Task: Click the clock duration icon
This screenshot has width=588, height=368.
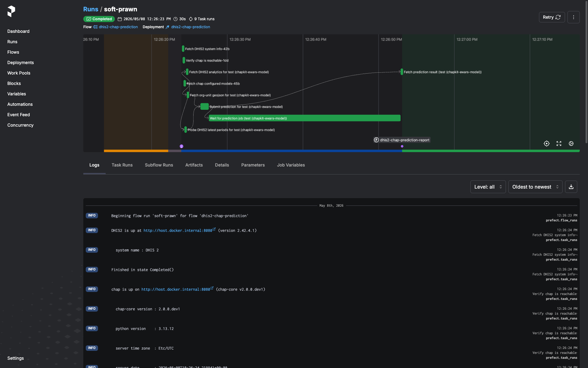Action: tap(175, 19)
